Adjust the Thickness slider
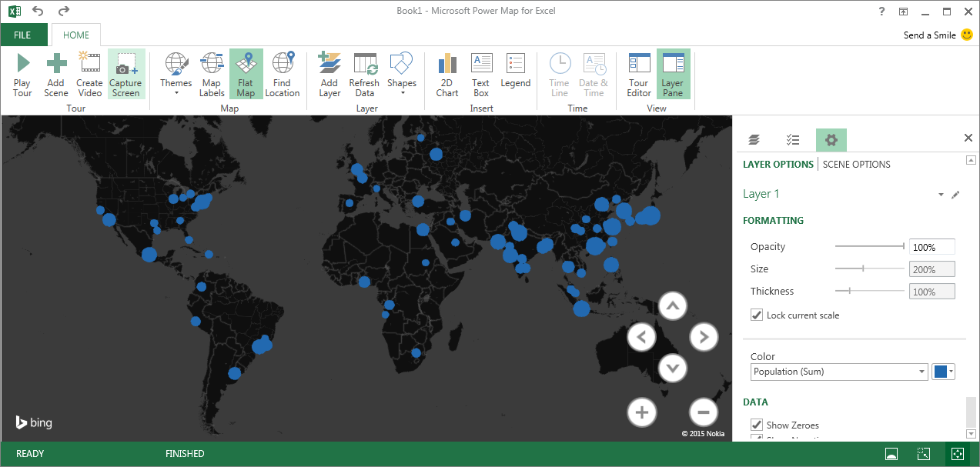 tap(870, 291)
